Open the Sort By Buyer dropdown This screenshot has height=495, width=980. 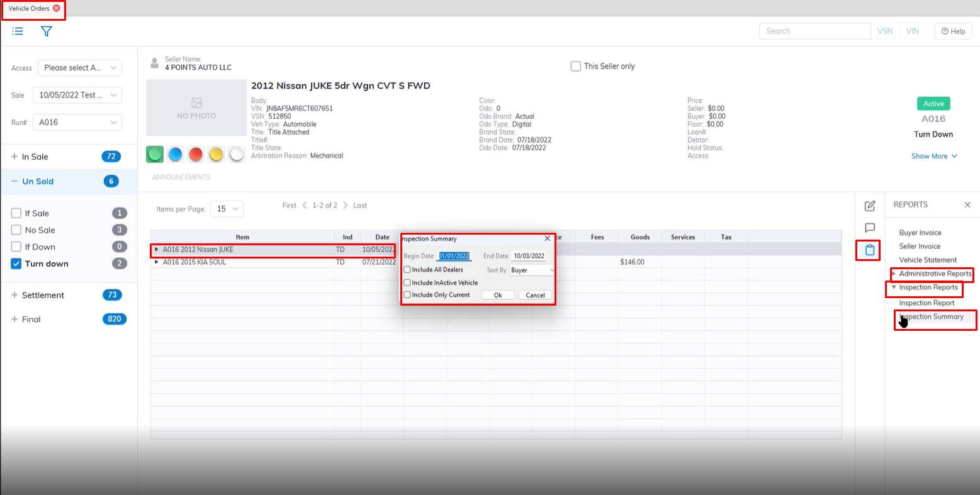532,270
